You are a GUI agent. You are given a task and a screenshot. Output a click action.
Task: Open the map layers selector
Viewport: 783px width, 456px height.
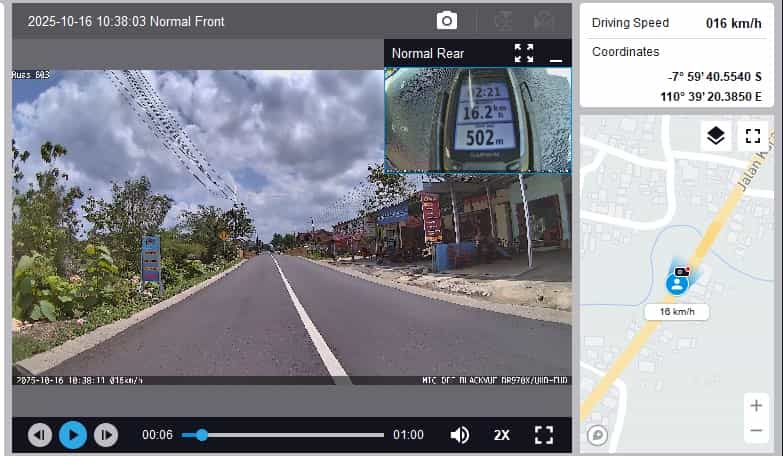tap(715, 136)
